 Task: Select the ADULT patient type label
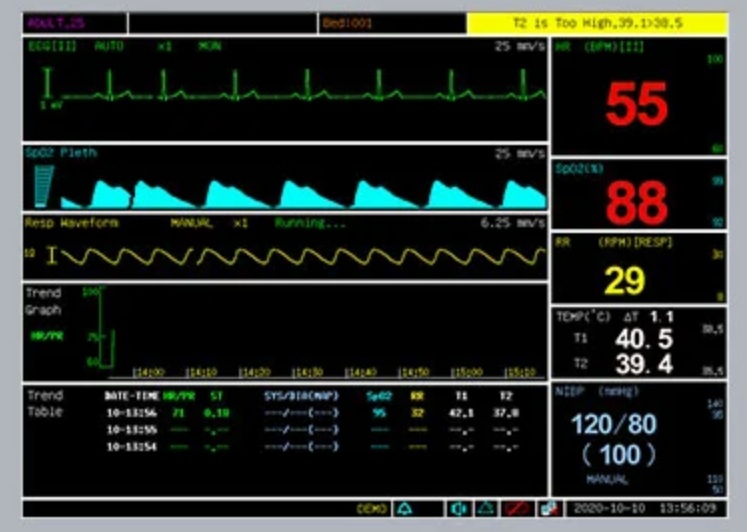(56, 23)
